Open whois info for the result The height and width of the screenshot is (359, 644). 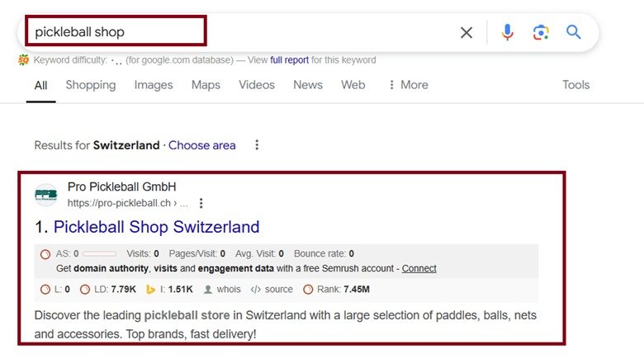pos(223,289)
